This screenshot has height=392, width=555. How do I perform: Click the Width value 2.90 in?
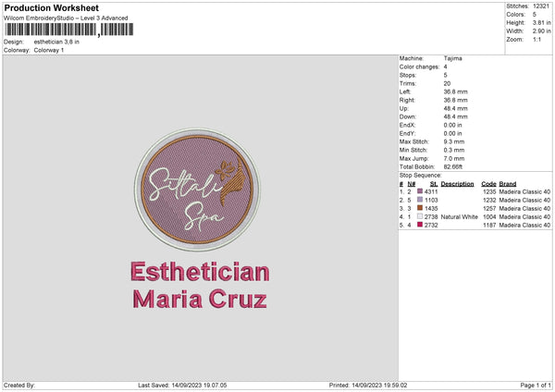(541, 31)
